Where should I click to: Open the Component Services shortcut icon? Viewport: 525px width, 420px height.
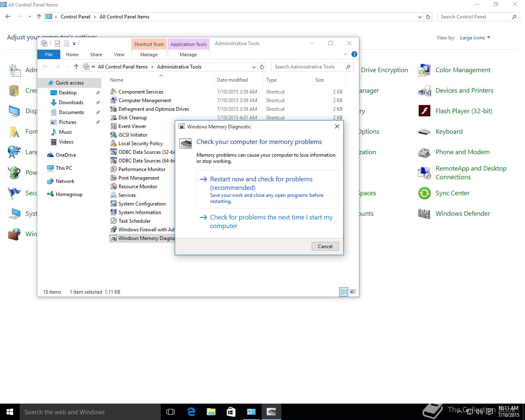[114, 92]
